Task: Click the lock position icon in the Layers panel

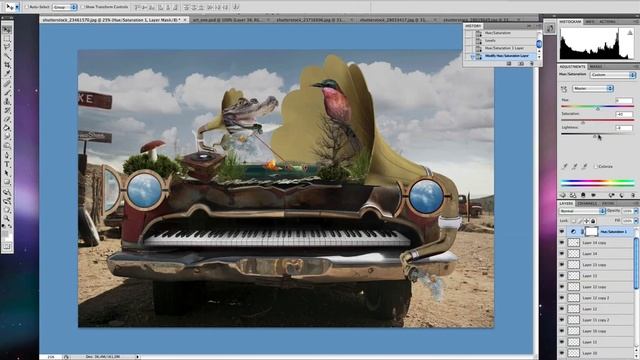Action: [587, 221]
